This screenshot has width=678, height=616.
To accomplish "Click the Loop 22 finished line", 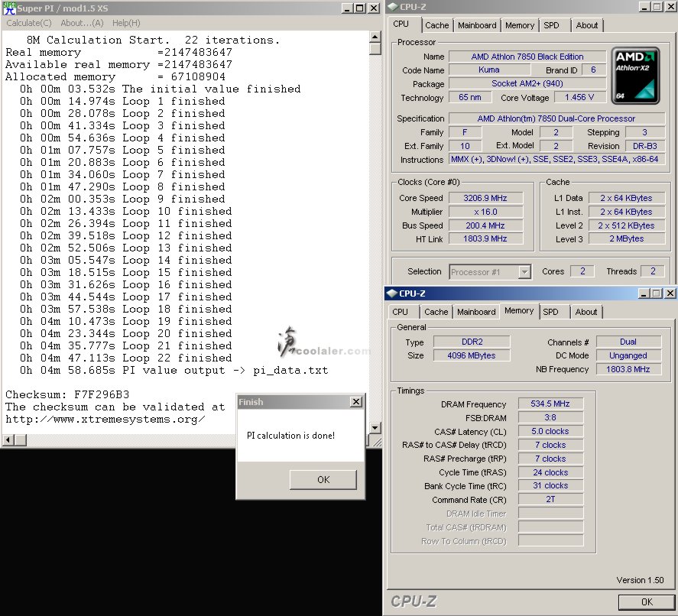I will coord(126,358).
